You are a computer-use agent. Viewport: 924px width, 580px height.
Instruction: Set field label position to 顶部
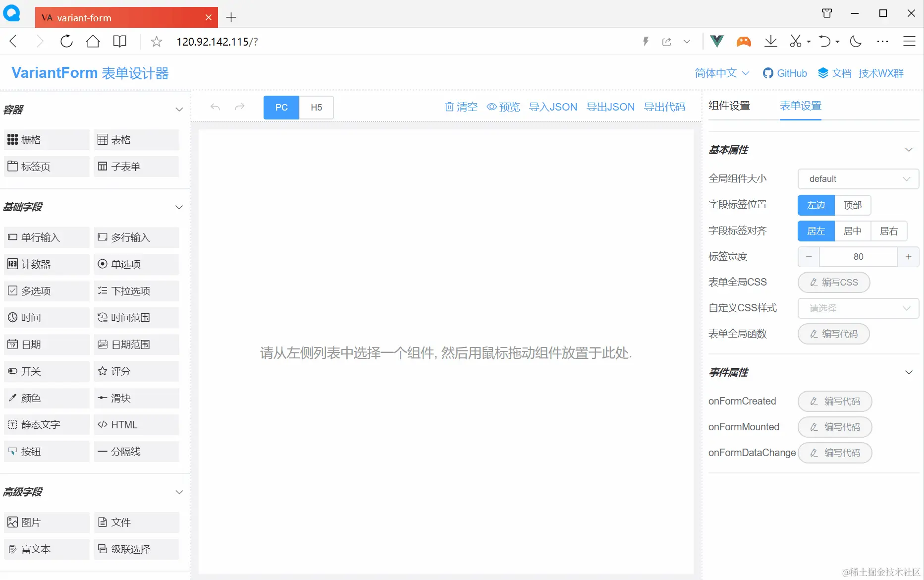[853, 205]
